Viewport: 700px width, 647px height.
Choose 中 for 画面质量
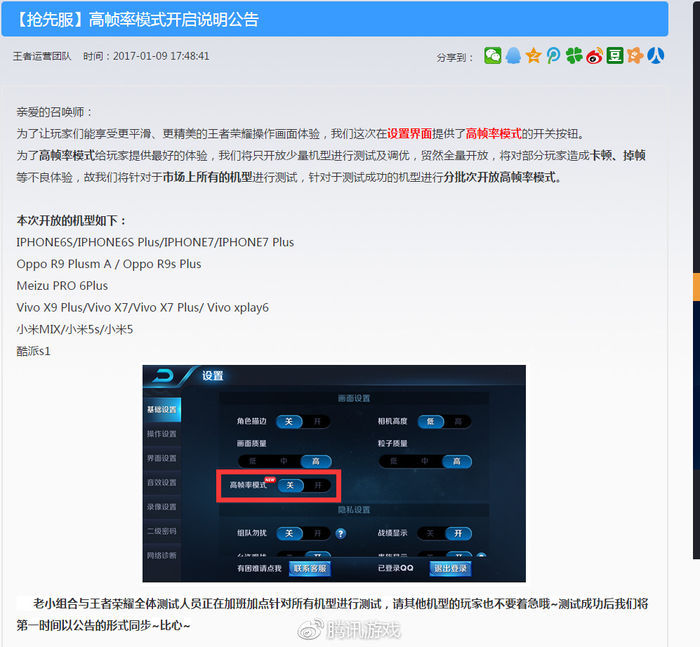(284, 461)
